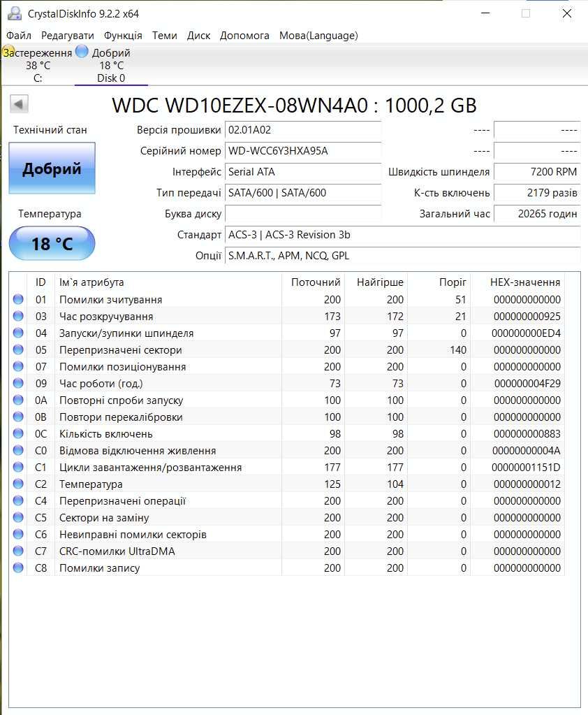The image size is (588, 715).
Task: Click the firmware version field 02.01A02
Action: pos(303,130)
